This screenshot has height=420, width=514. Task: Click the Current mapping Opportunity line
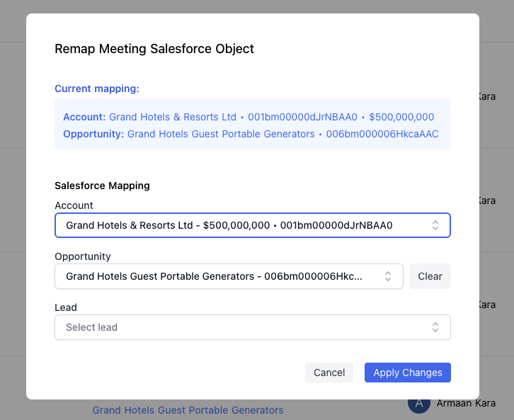[x=251, y=134]
